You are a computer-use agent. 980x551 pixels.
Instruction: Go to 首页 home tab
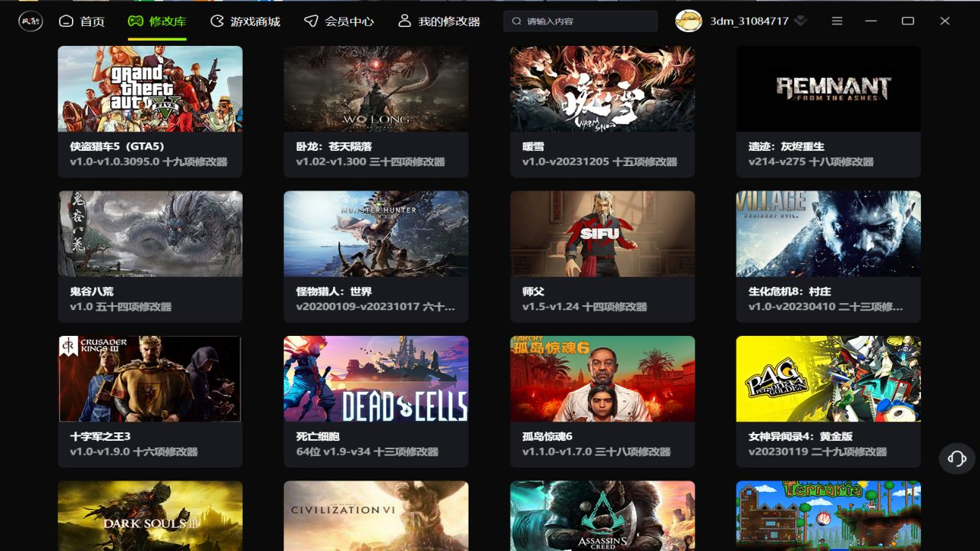(82, 21)
